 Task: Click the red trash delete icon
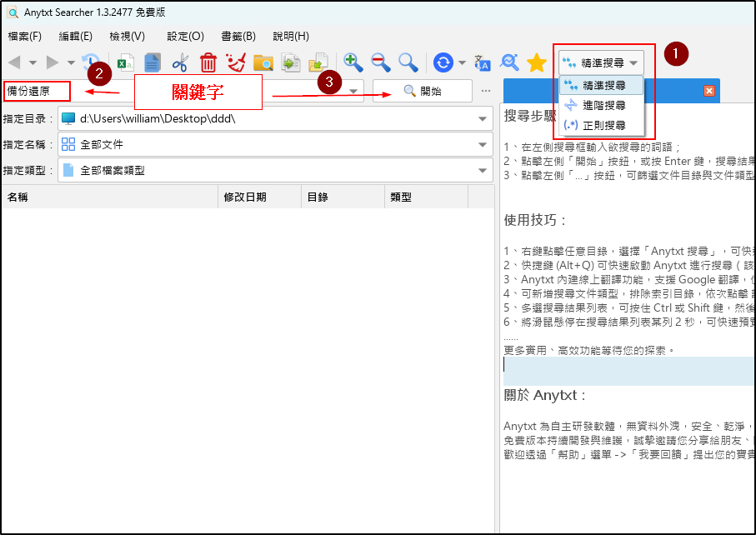208,62
